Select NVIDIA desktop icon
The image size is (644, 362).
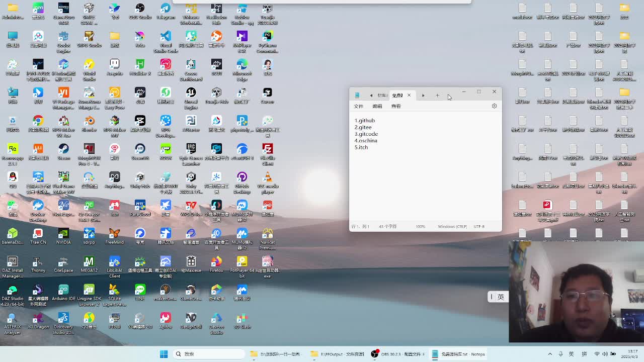point(63,237)
